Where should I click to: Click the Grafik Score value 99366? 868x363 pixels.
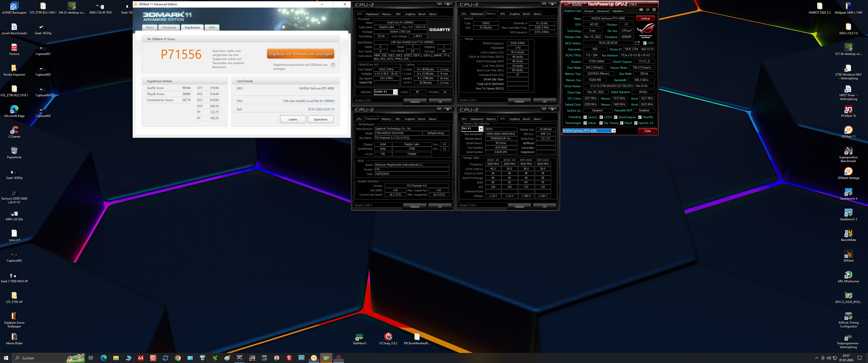[x=186, y=88]
